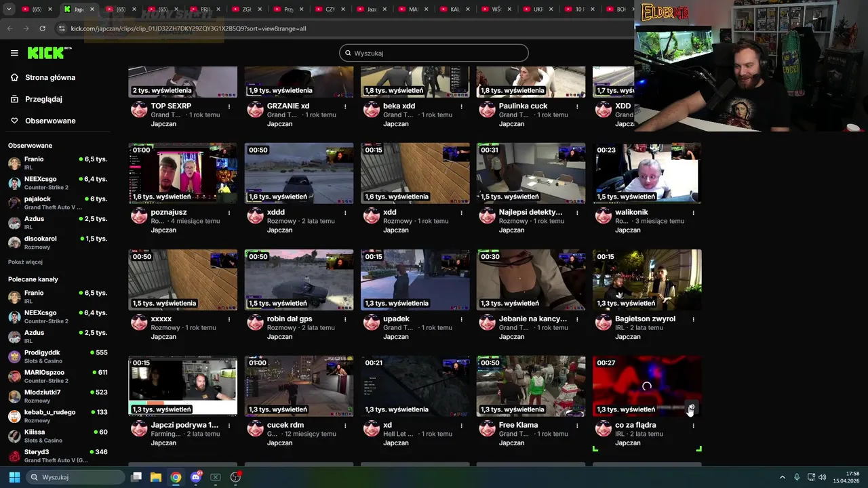Screen dimensions: 868x488
Task: Open options menu for Free Klama clip
Action: [x=577, y=426]
